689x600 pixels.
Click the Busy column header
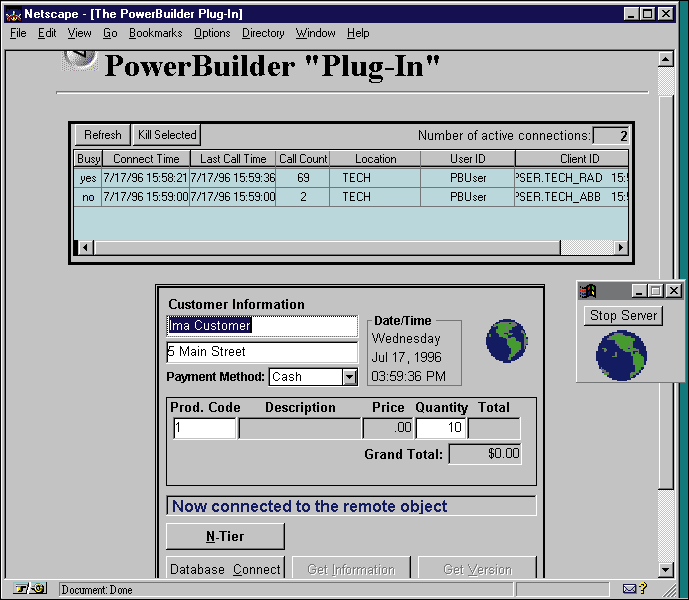(88, 159)
